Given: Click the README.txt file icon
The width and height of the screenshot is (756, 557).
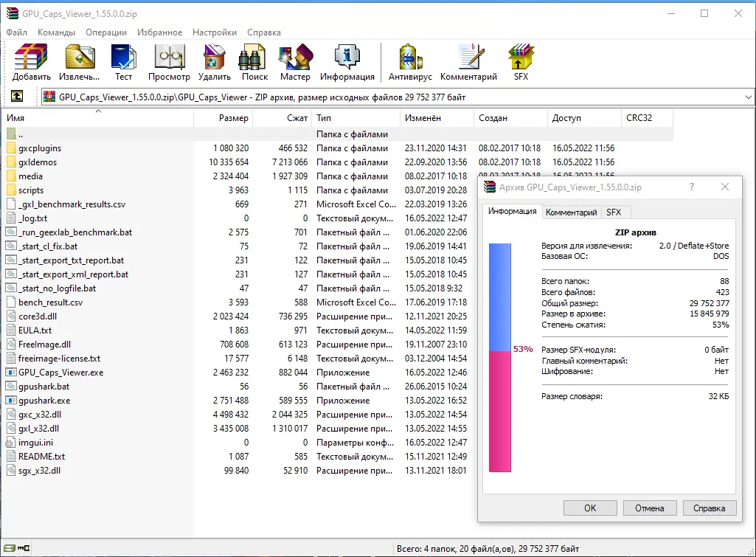Looking at the screenshot, I should (x=11, y=456).
